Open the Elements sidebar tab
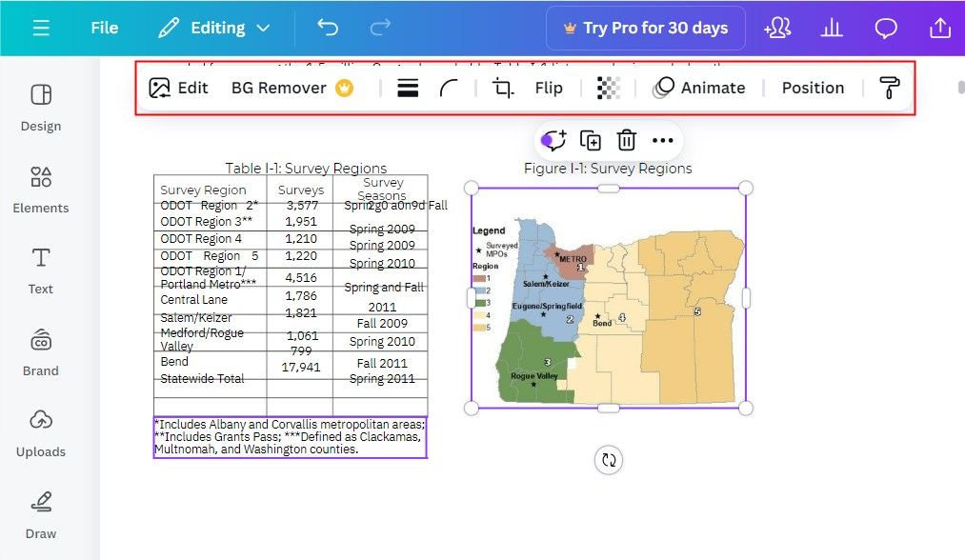 (41, 189)
